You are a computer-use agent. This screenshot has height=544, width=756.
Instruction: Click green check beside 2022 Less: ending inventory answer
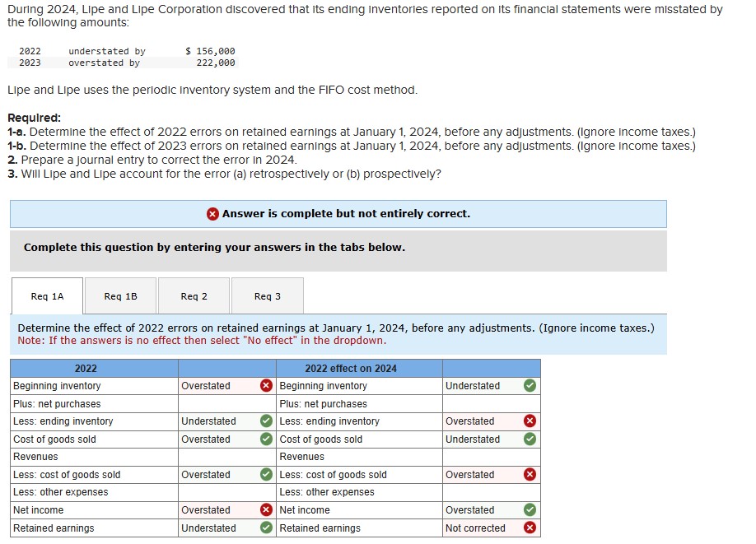click(x=266, y=421)
